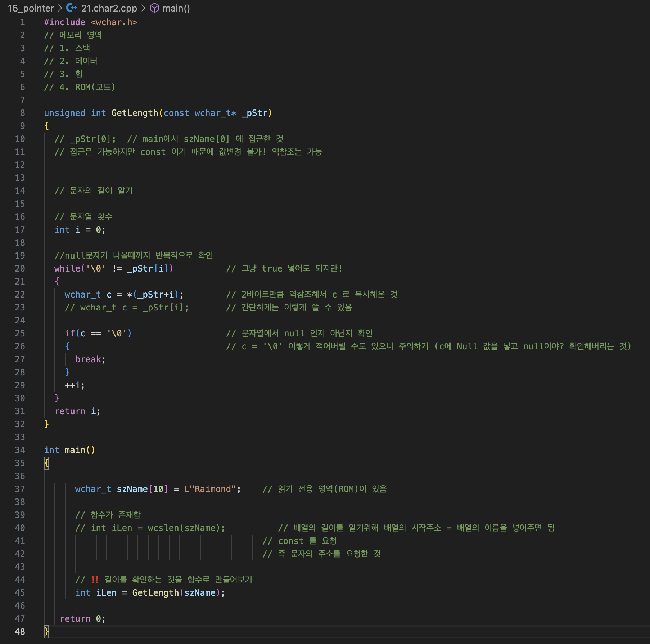Expand the chevron after 16_pointer
Viewport: 650px width, 644px height.
click(60, 8)
